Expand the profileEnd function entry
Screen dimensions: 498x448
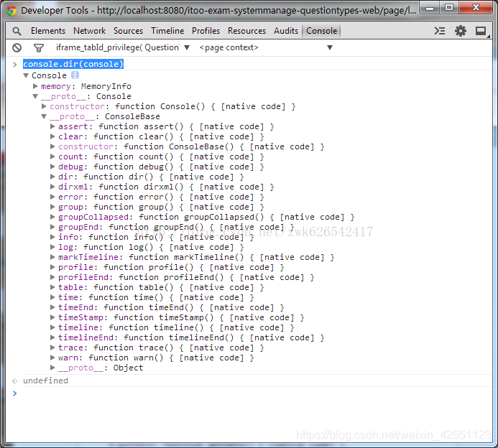coord(52,277)
